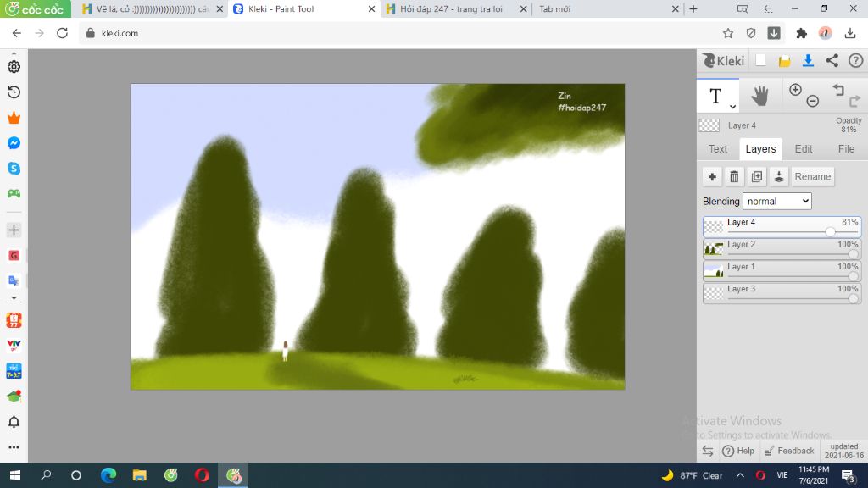Switch to the Edit tab
The width and height of the screenshot is (868, 488).
pyautogui.click(x=804, y=149)
